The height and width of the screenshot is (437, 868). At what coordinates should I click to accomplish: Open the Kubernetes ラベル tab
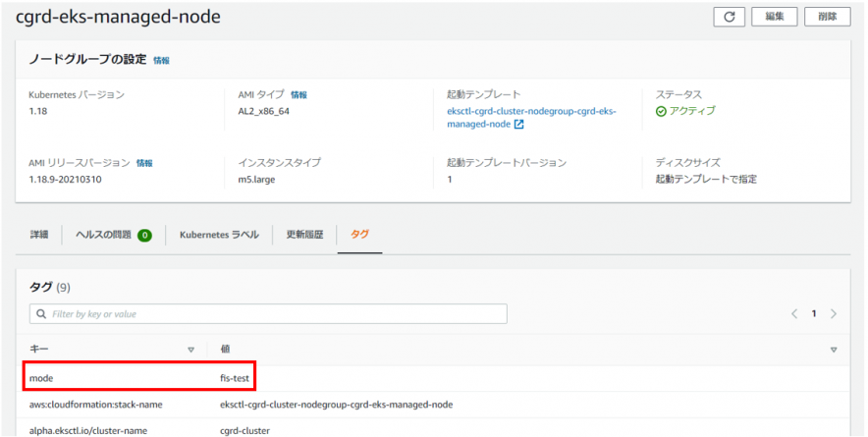tap(219, 236)
